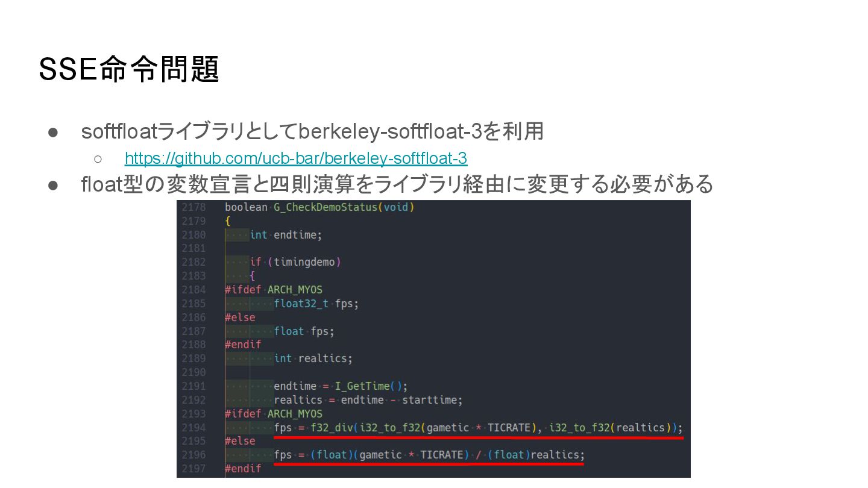Viewport: 868px width, 488px height.
Task: Click first '#ifdef ARCH_MYOS' on line 2184
Action: pos(274,290)
